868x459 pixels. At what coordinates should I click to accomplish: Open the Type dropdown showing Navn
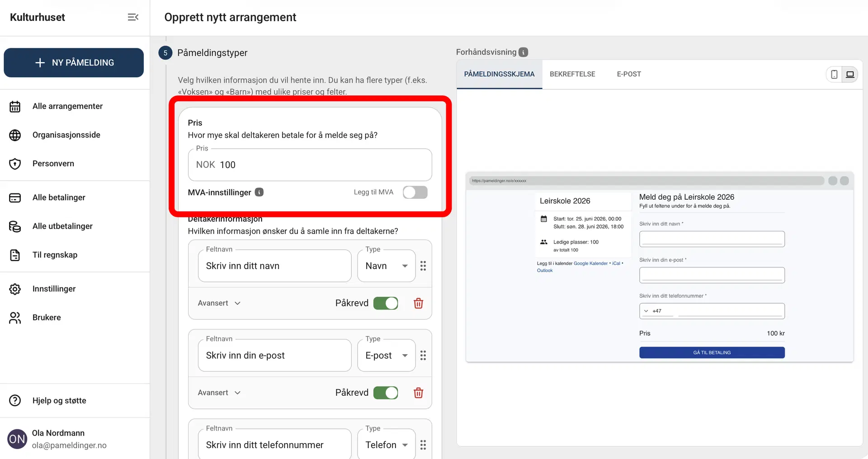click(386, 266)
